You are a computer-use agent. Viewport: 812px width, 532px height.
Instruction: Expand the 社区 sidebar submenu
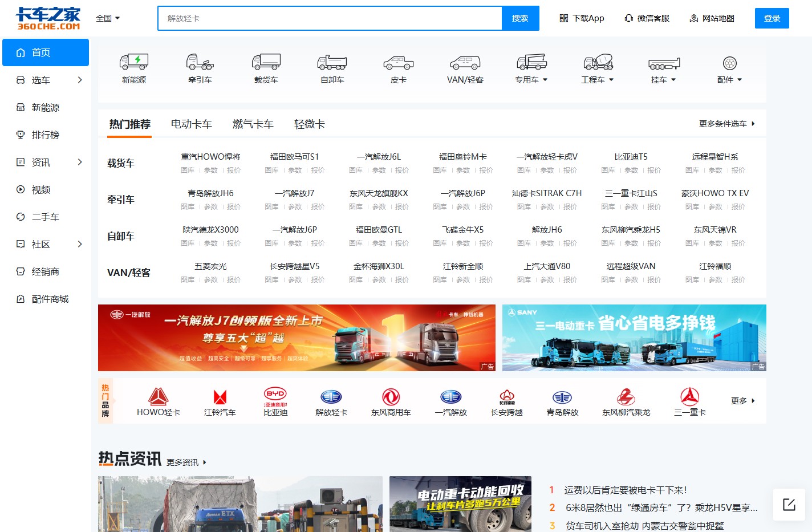tap(80, 244)
